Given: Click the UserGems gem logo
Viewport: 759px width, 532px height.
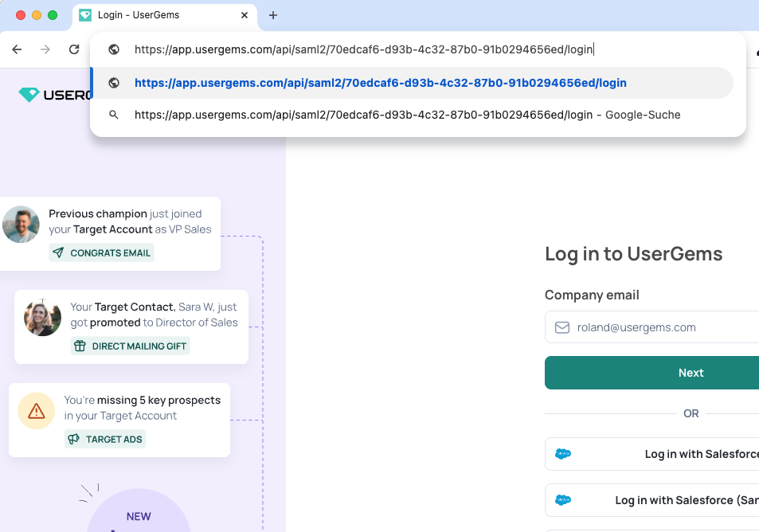Looking at the screenshot, I should pos(29,95).
